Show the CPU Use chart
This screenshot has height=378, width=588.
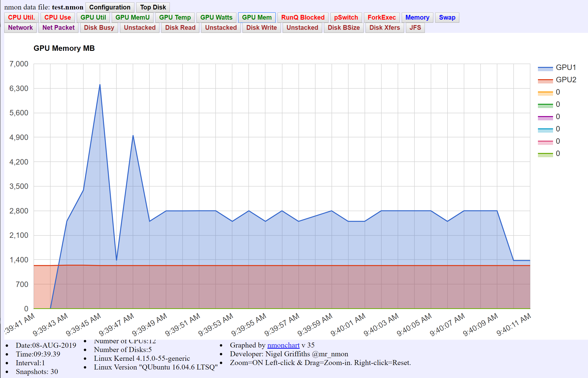pos(58,17)
